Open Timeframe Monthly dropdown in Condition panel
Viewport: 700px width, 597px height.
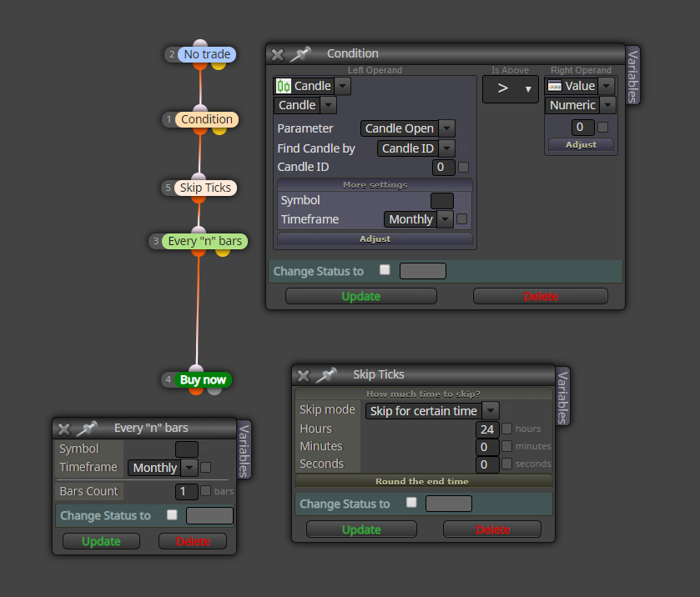click(445, 219)
